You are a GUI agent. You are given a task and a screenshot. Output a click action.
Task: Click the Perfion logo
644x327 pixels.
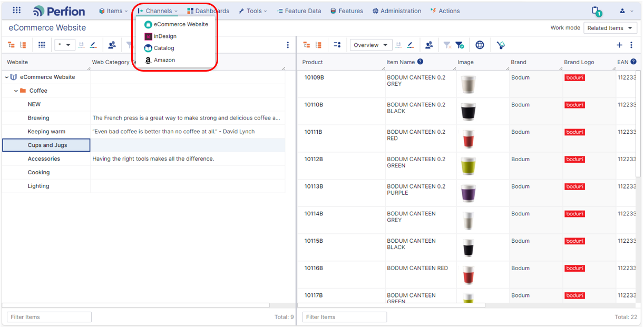[x=59, y=11]
